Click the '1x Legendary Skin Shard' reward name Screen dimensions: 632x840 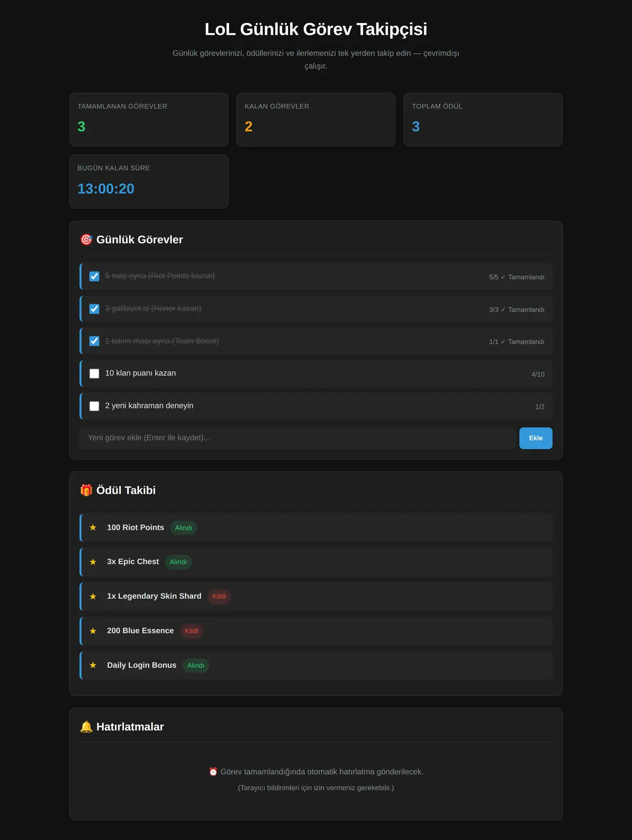point(154,596)
